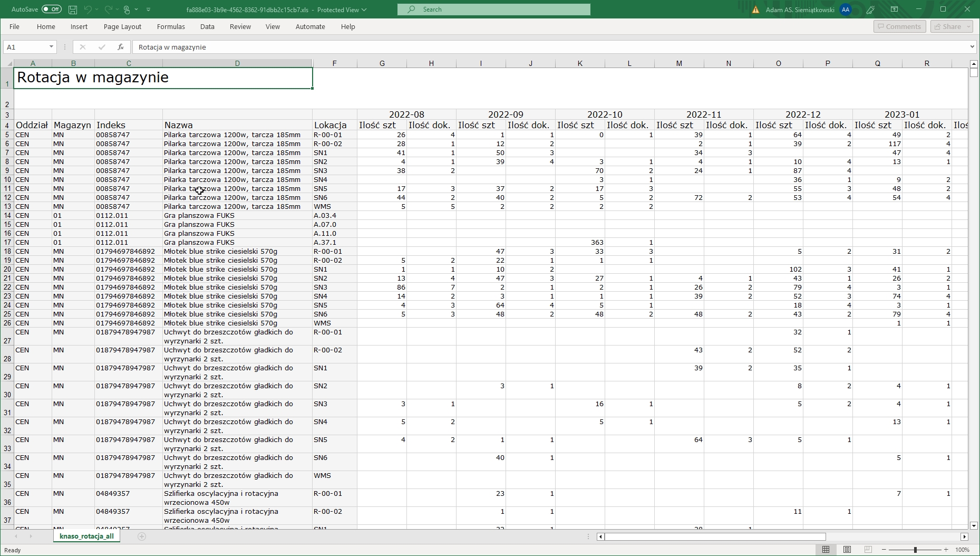Open the Ribbon Display Options icon
980x556 pixels.
coord(894,9)
